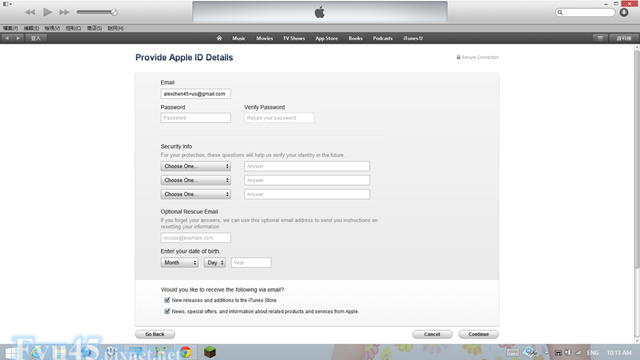The width and height of the screenshot is (640, 360).
Task: Open the second Choose One security question dropdown
Action: tap(196, 180)
